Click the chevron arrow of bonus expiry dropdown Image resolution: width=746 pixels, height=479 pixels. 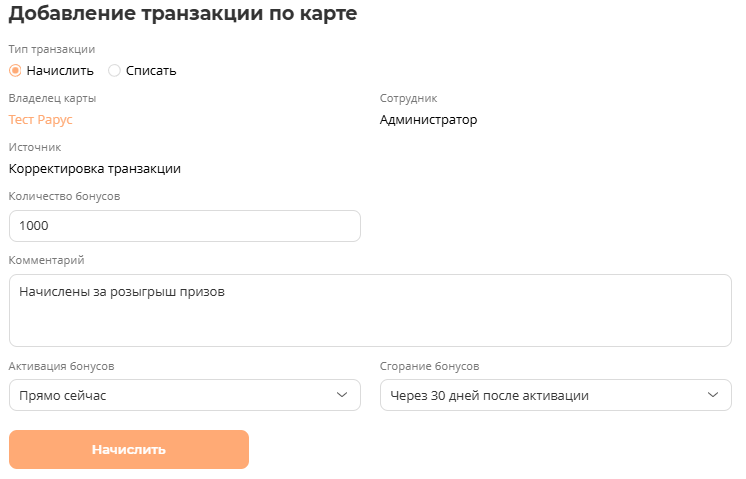tap(713, 395)
